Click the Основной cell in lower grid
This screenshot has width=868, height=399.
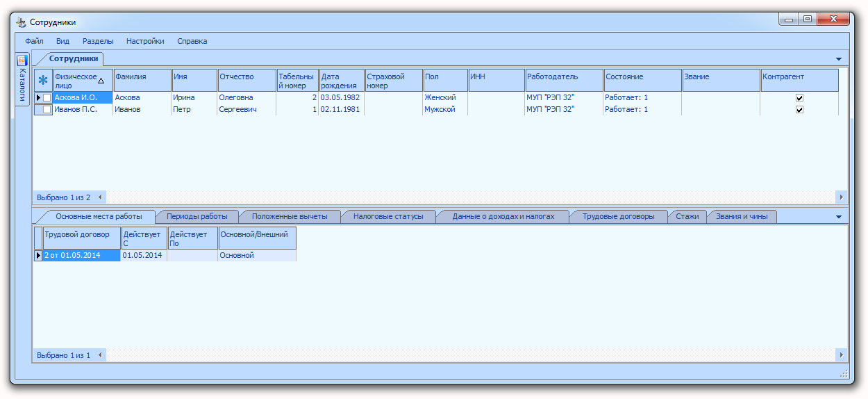[258, 256]
